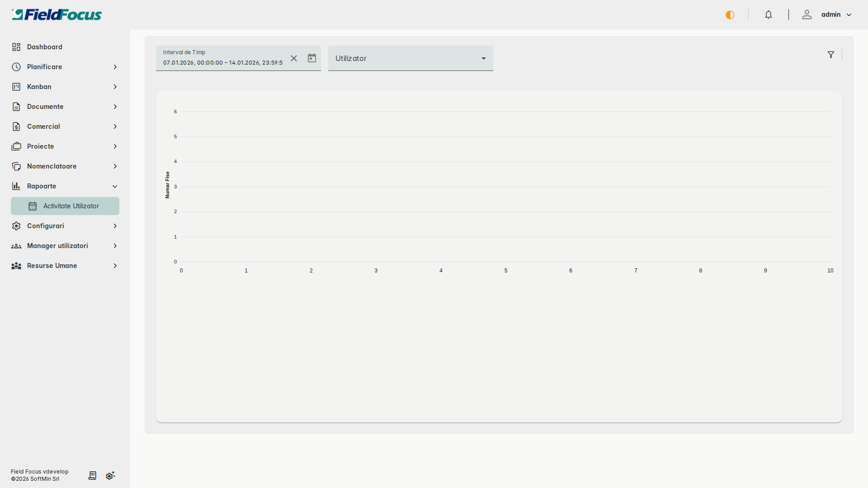Screen dimensions: 868x488
Task: Click the admin user avatar icon
Action: (x=807, y=15)
